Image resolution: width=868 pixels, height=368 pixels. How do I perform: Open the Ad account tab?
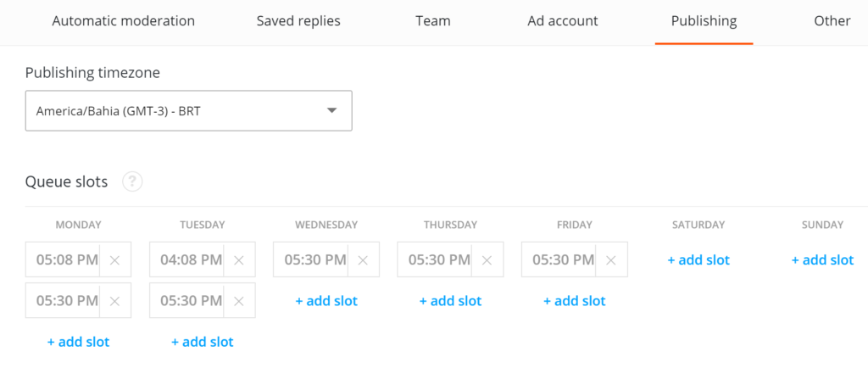(563, 21)
